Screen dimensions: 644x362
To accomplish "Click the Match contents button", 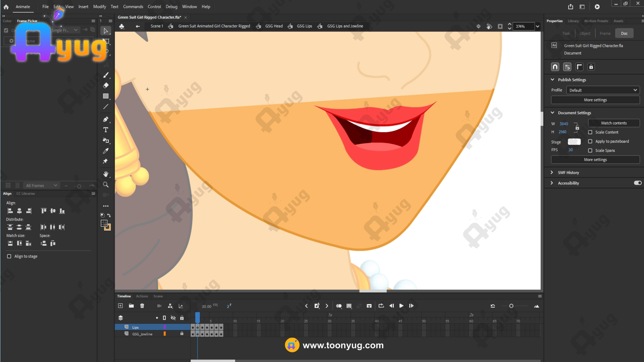I will tap(613, 123).
